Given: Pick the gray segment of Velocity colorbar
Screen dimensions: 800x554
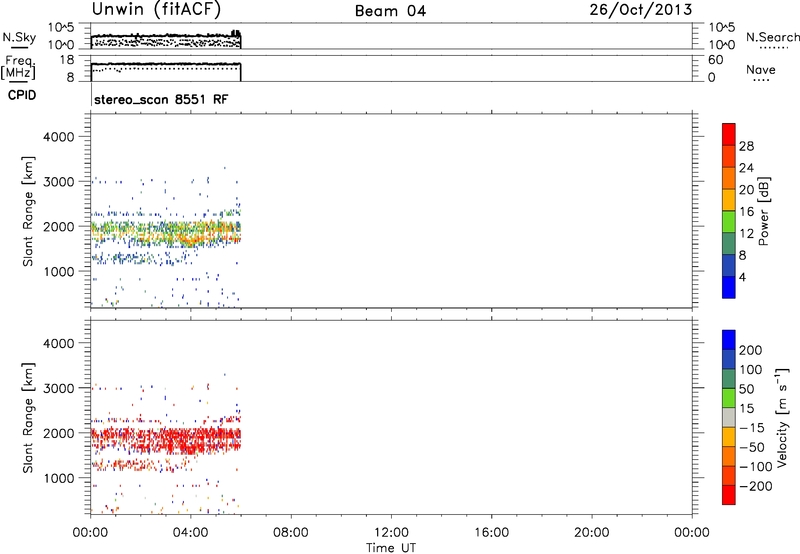Looking at the screenshot, I should pos(729,417).
